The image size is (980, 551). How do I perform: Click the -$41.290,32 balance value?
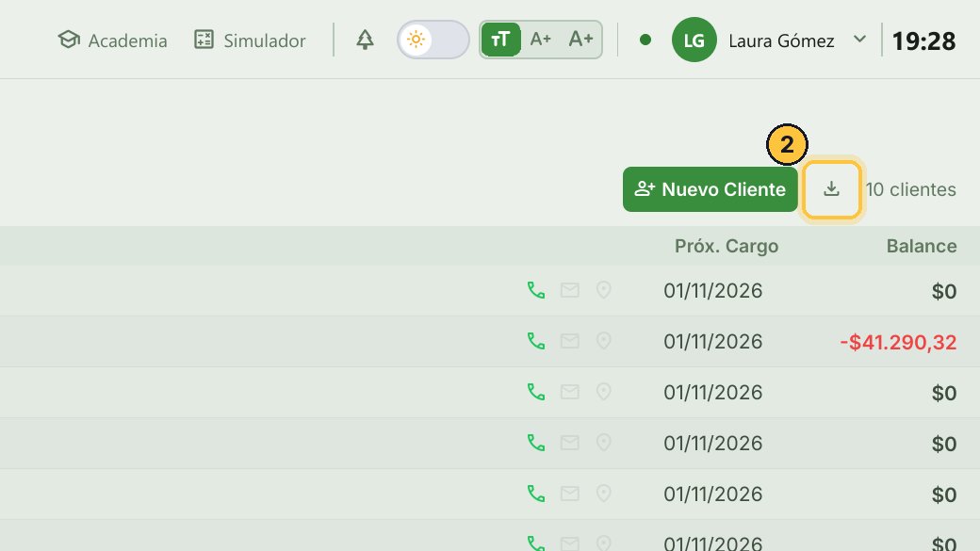898,342
